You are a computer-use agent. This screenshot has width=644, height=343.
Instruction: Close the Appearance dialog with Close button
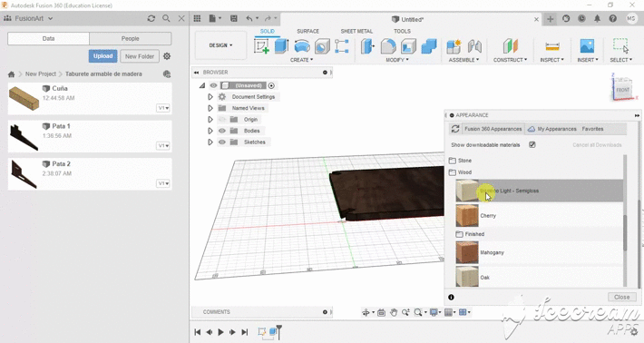(x=622, y=297)
